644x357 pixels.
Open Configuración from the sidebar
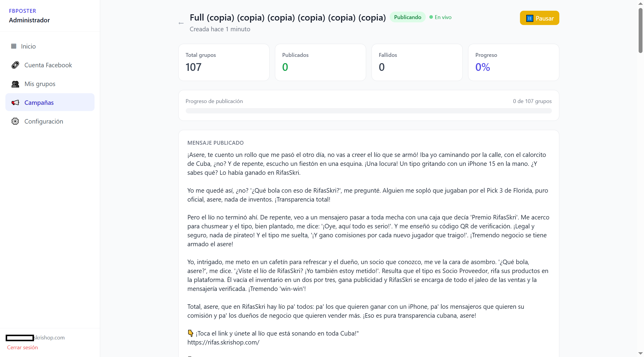(50, 121)
